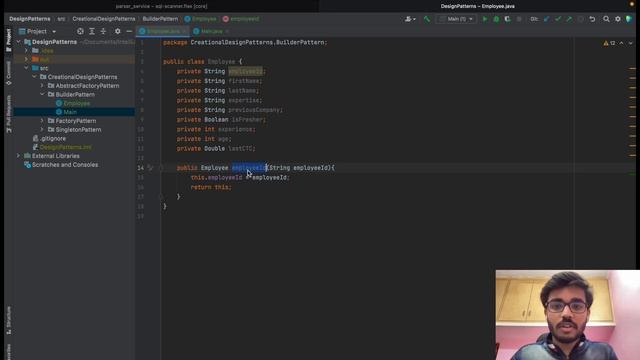Viewport: 640px width, 360px height.
Task: Click BuilderPattern breadcrumb
Action: click(160, 19)
